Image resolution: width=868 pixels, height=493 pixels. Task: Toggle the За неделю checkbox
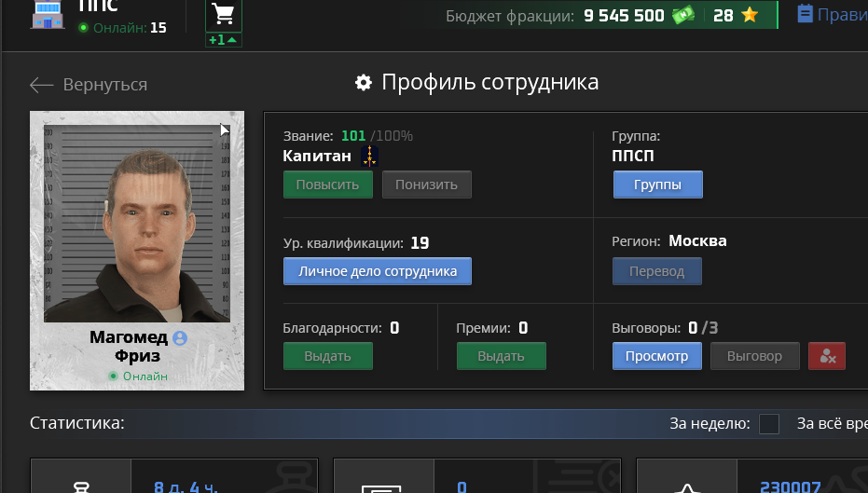click(769, 424)
